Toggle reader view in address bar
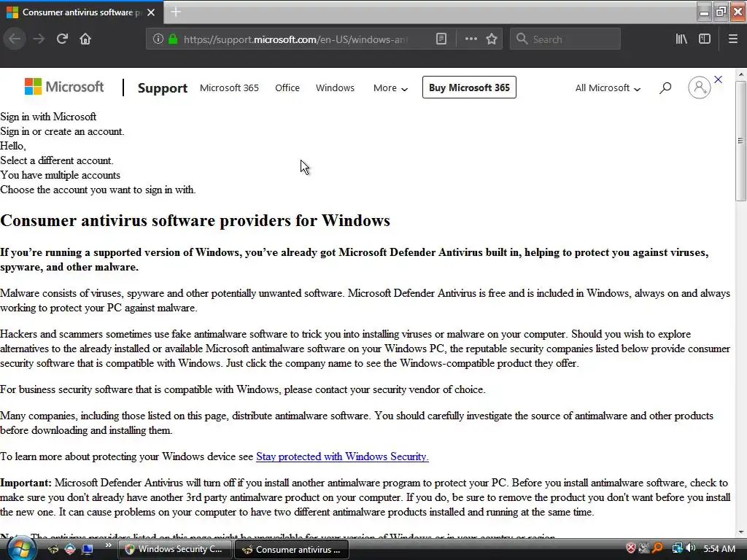Viewport: 747px width, 560px height. (x=441, y=39)
